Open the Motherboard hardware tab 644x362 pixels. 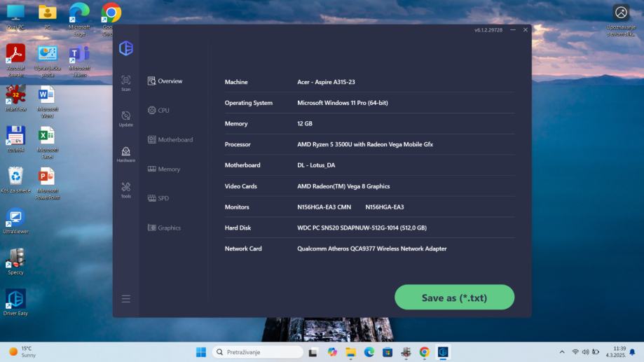click(x=170, y=139)
